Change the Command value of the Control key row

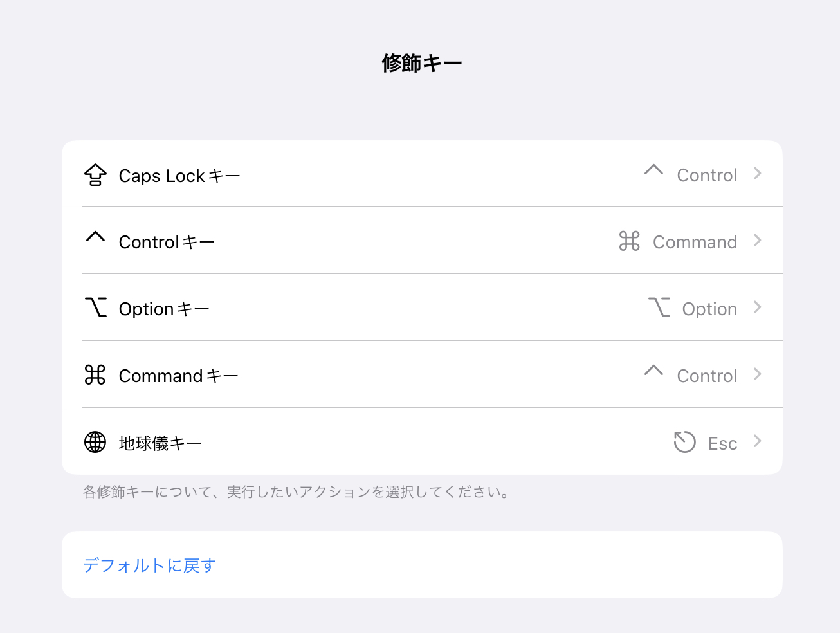(695, 242)
